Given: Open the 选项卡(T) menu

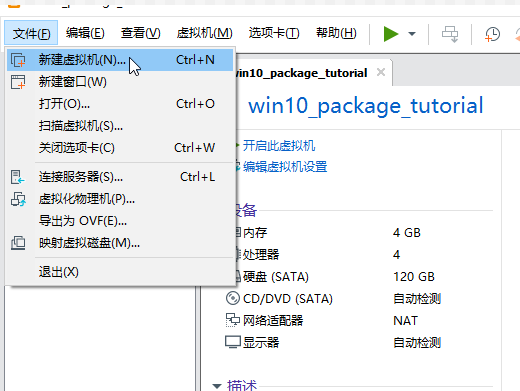Looking at the screenshot, I should tap(274, 33).
